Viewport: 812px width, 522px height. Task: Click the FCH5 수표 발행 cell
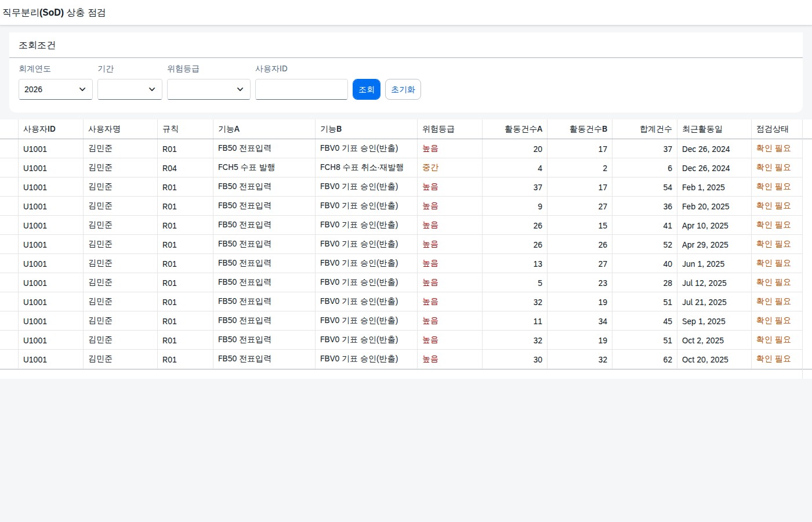[x=264, y=168]
